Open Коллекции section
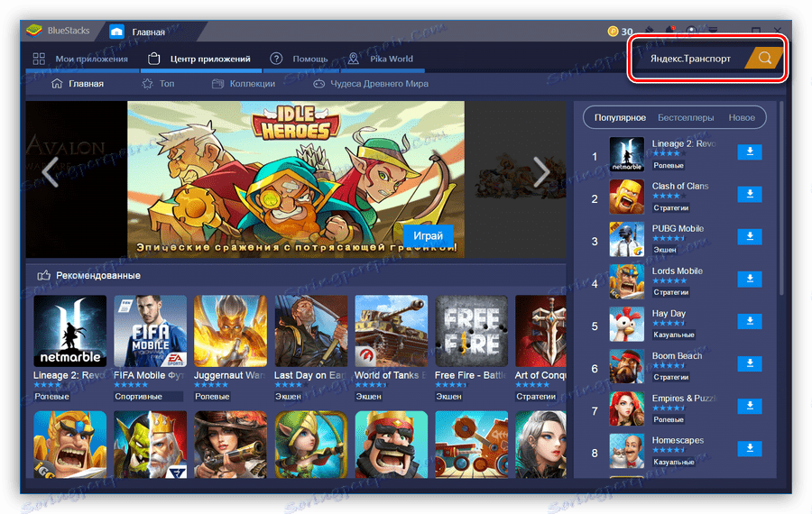 (x=244, y=83)
